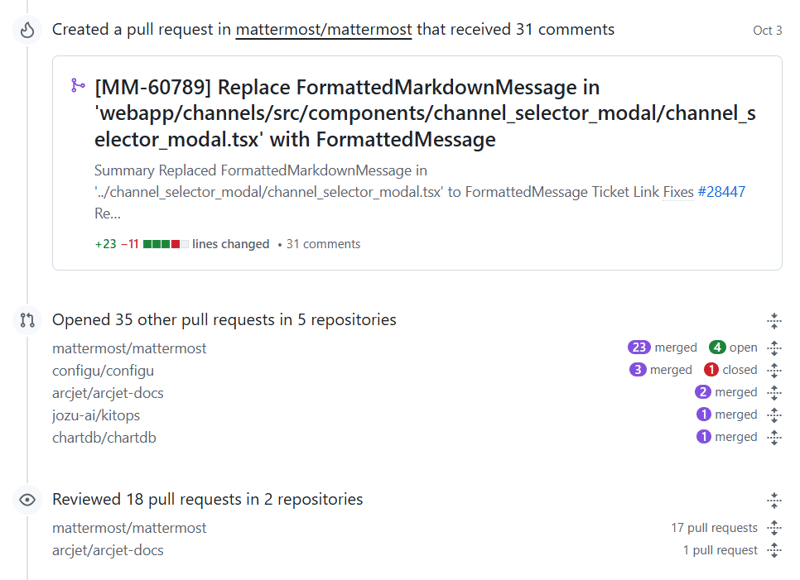800x580 pixels.
Task: Click the flame icon beside created pull request
Action: click(x=27, y=30)
